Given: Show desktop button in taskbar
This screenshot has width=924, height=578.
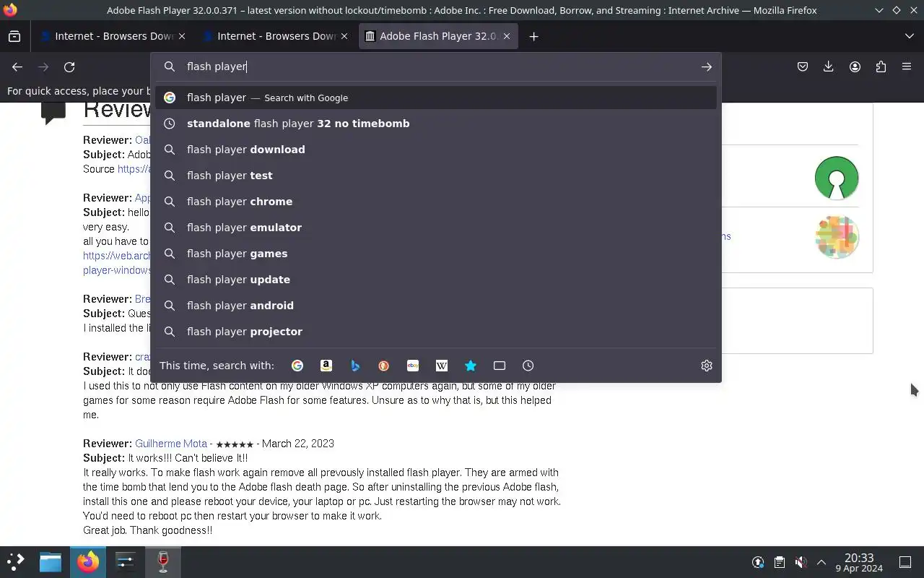Looking at the screenshot, I should 905,562.
